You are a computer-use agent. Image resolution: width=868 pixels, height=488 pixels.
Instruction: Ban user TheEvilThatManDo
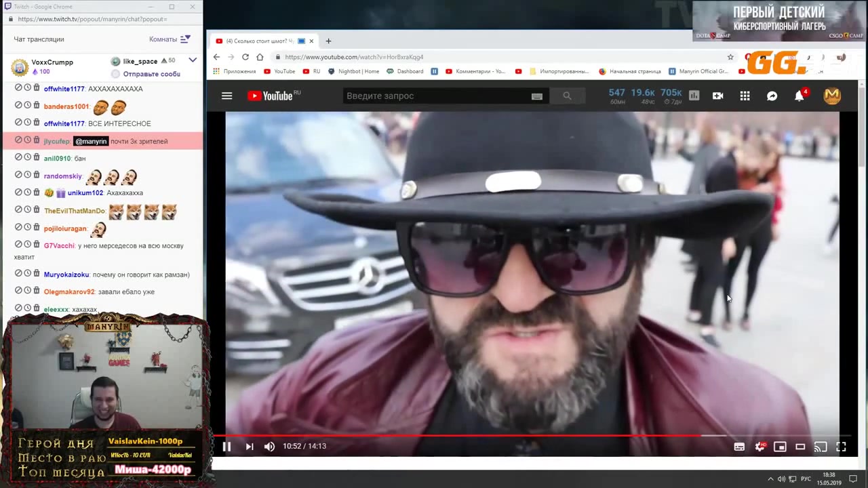point(19,209)
